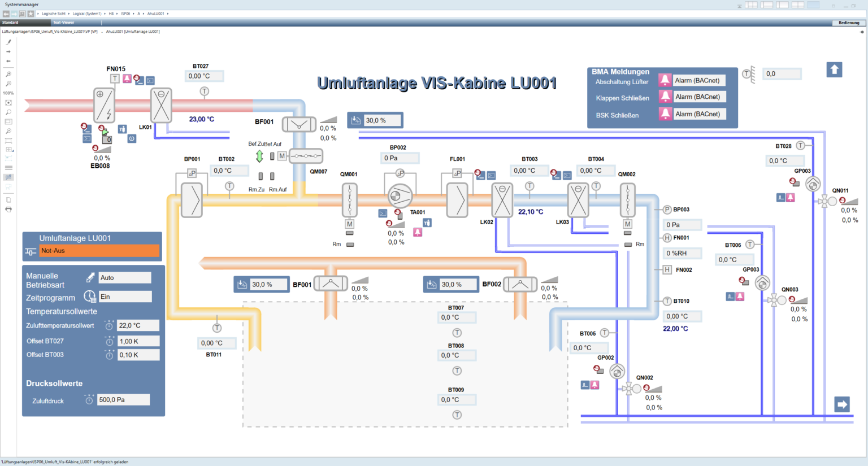This screenshot has width=868, height=466.
Task: Expand the ISP06 breadcrumb chevron
Action: click(x=133, y=14)
